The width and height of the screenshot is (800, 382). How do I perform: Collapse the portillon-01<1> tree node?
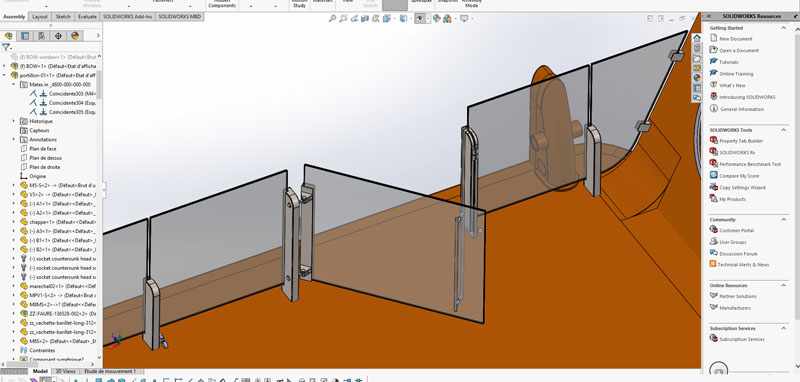(5, 75)
